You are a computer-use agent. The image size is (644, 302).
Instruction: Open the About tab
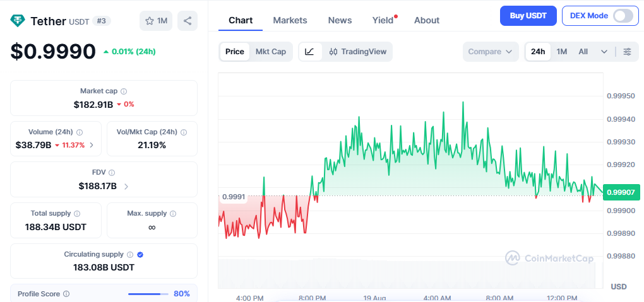427,20
